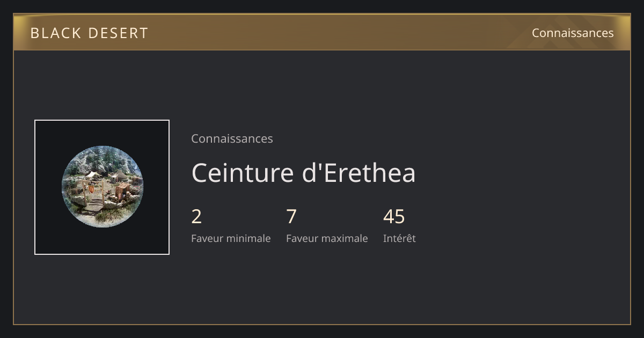Click the Intérêt label
Screen dimensions: 644x338
tap(399, 238)
